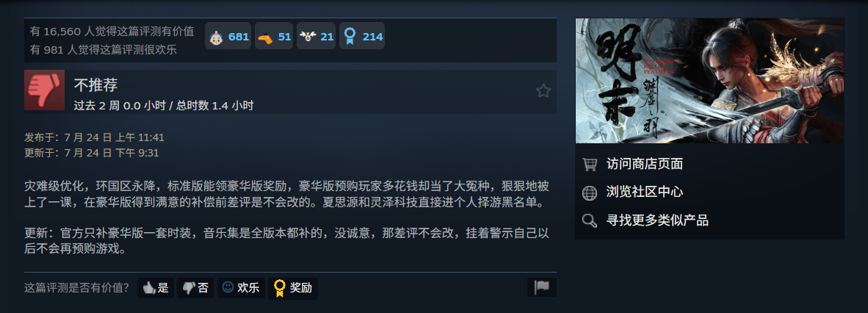Click the red thumbs-down review icon
868x313 pixels.
[44, 90]
